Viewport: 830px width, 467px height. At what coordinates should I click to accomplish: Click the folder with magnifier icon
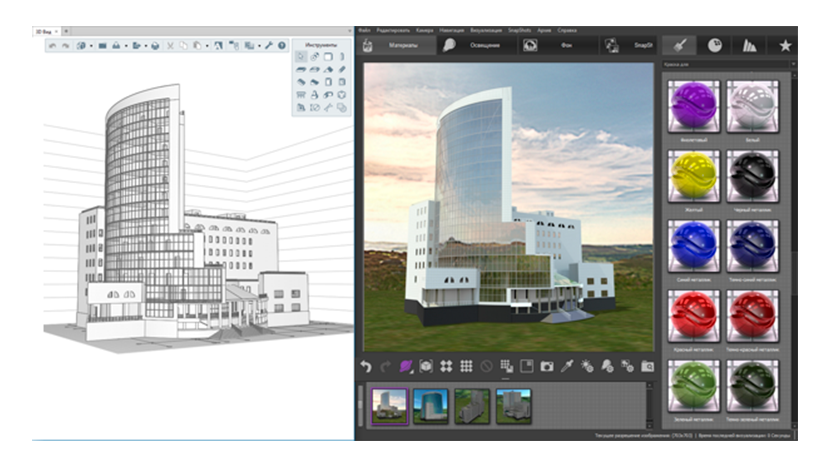tap(647, 366)
